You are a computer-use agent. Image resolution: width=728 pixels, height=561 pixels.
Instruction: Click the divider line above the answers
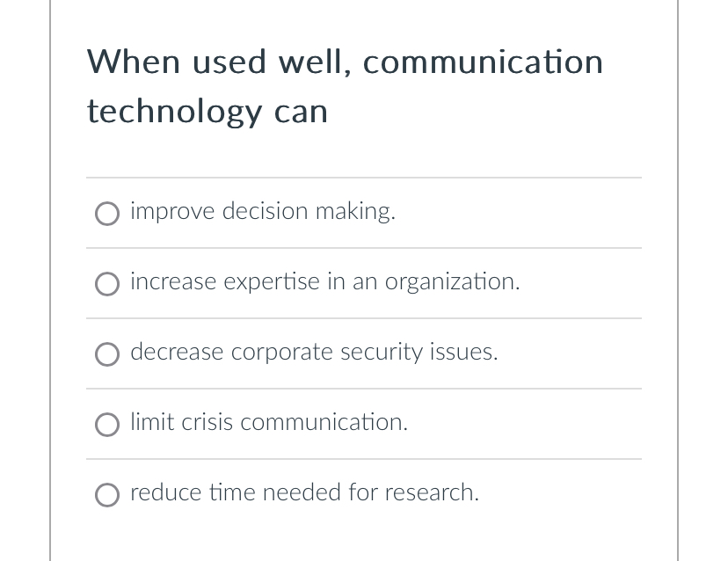[363, 178]
